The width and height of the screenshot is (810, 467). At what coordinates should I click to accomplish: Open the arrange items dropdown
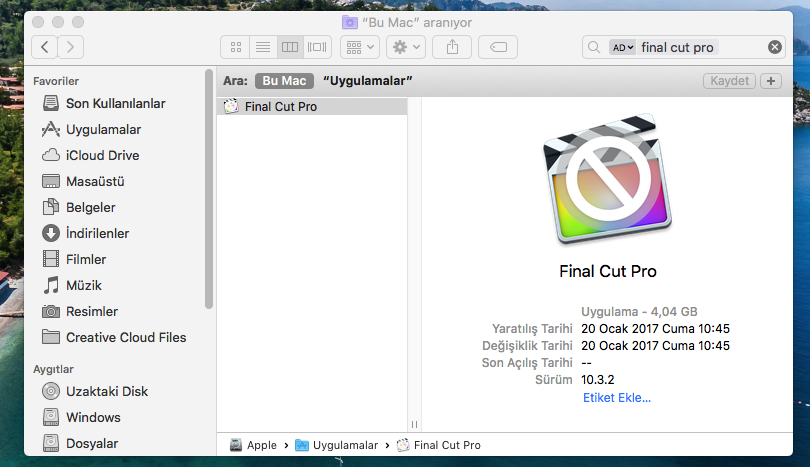(359, 47)
